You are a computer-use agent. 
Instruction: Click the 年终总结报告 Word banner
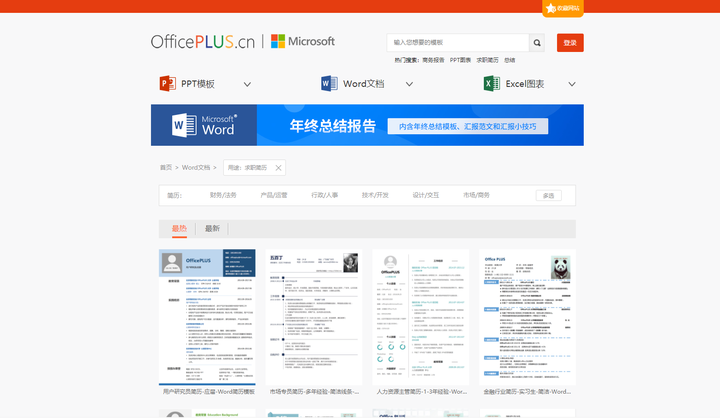coord(367,126)
